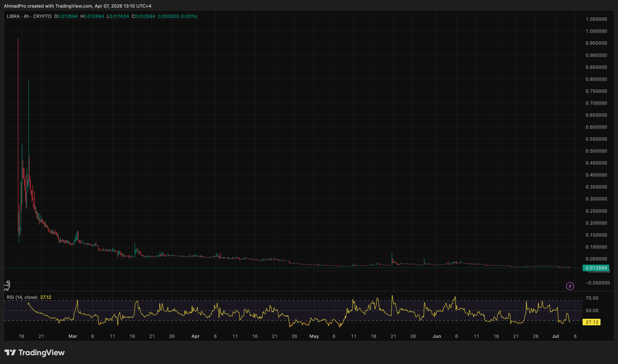The width and height of the screenshot is (618, 364).
Task: Click the yellow 27.12 RSI axis tag
Action: pyautogui.click(x=591, y=322)
